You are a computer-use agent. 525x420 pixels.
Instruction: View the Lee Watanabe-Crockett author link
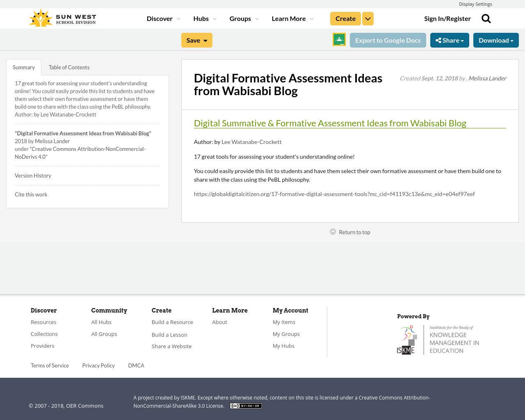tap(251, 141)
